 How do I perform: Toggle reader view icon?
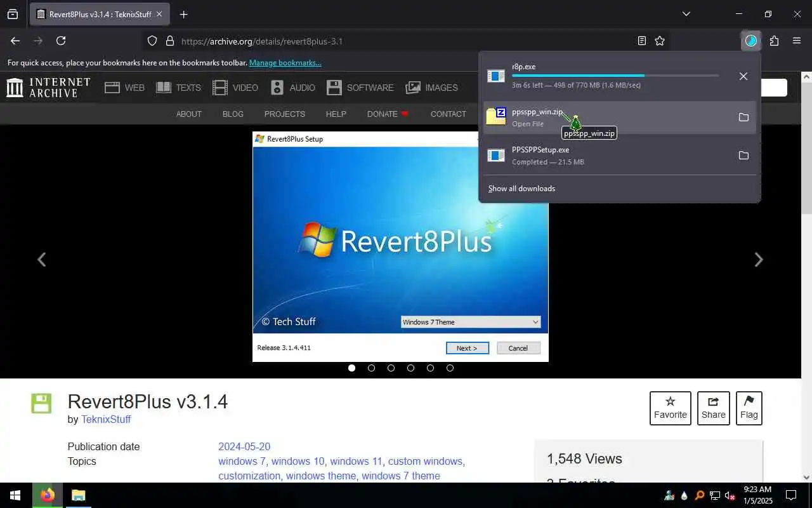(x=642, y=41)
